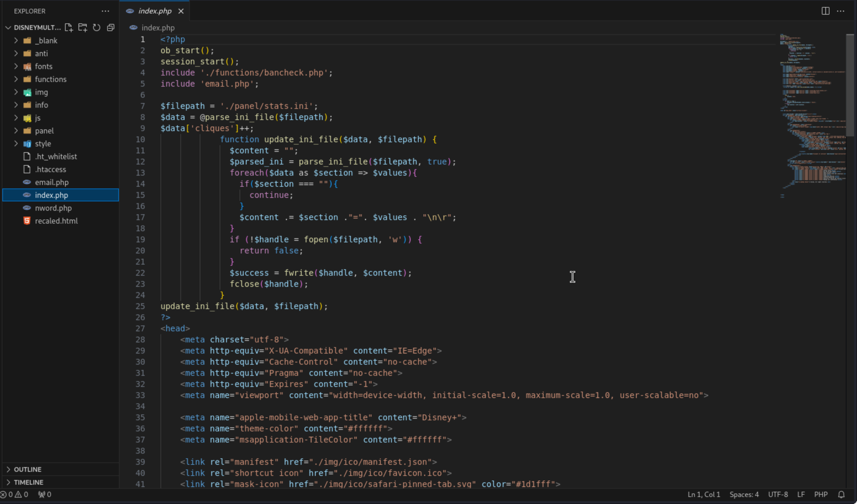Click the .htaccess file icon
The width and height of the screenshot is (857, 504).
click(27, 169)
